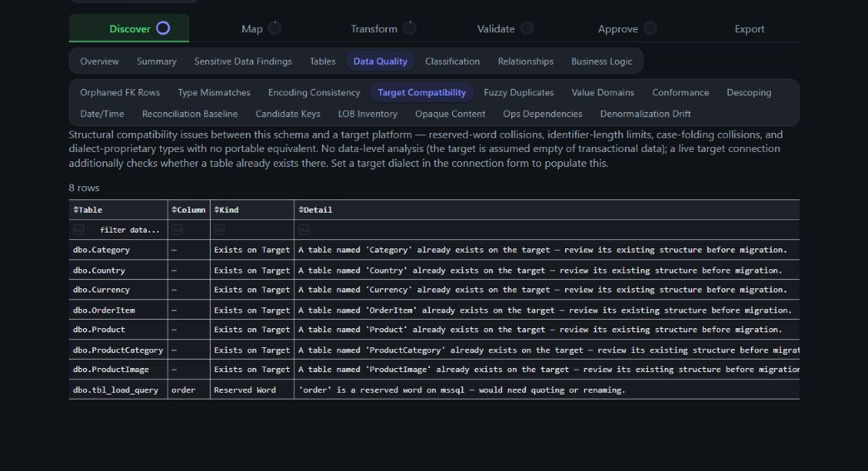Screen dimensions: 868x471
Task: Open the Denormalization Drift check
Action: tap(646, 114)
